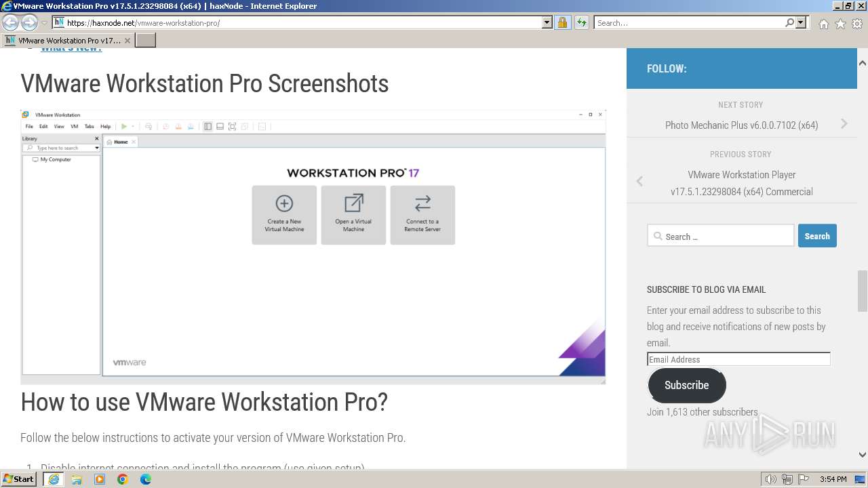Open Favorites star icon
The width and height of the screenshot is (868, 488).
tap(840, 24)
